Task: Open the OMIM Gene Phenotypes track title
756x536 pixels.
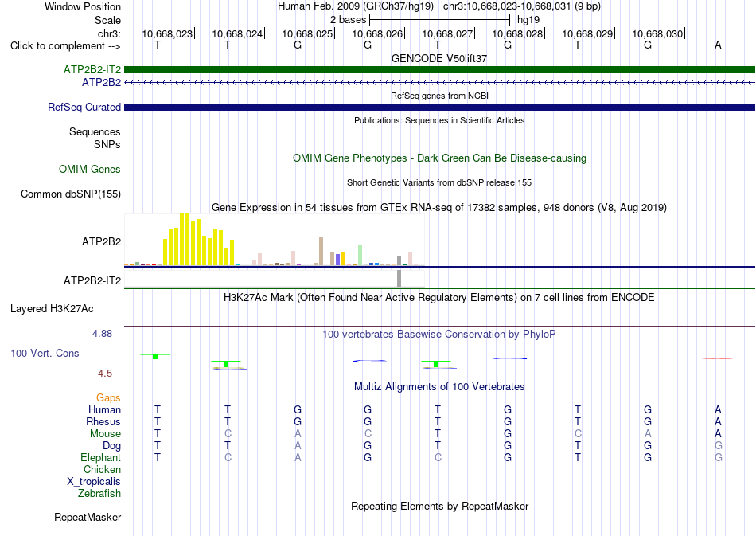Action: (439, 158)
